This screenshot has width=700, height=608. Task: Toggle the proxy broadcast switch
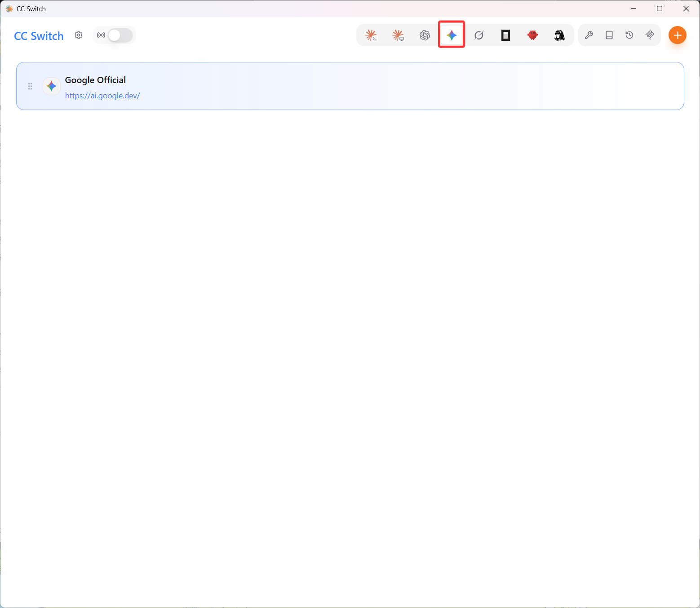tap(120, 35)
